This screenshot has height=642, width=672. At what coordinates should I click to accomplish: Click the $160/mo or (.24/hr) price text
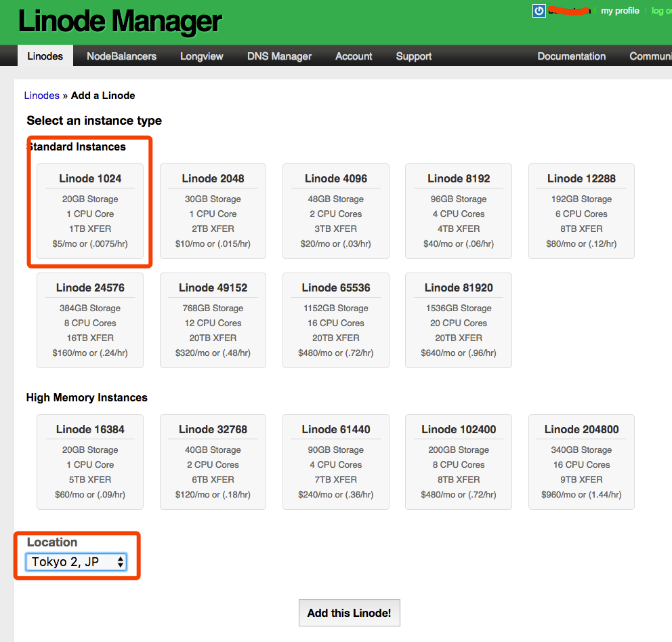[90, 353]
